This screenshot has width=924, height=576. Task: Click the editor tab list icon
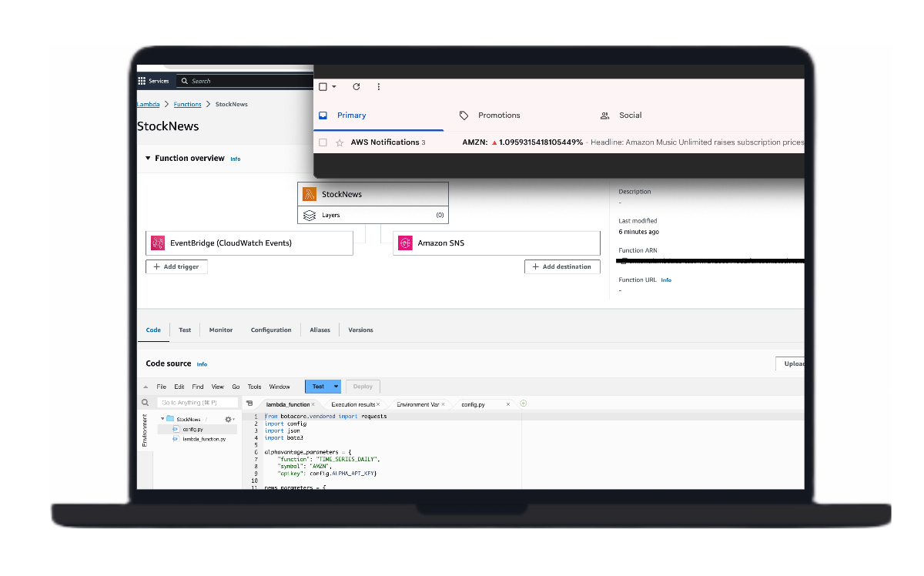pyautogui.click(x=249, y=404)
